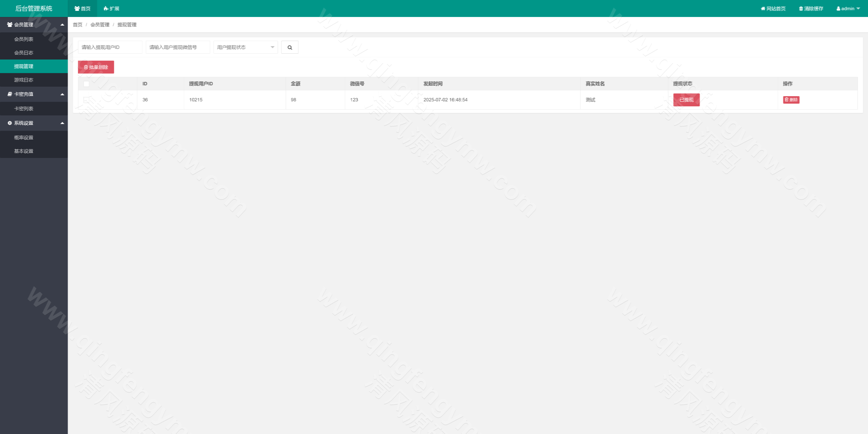Open 卡密列表 in sidebar
The width and height of the screenshot is (868, 434).
click(34, 109)
